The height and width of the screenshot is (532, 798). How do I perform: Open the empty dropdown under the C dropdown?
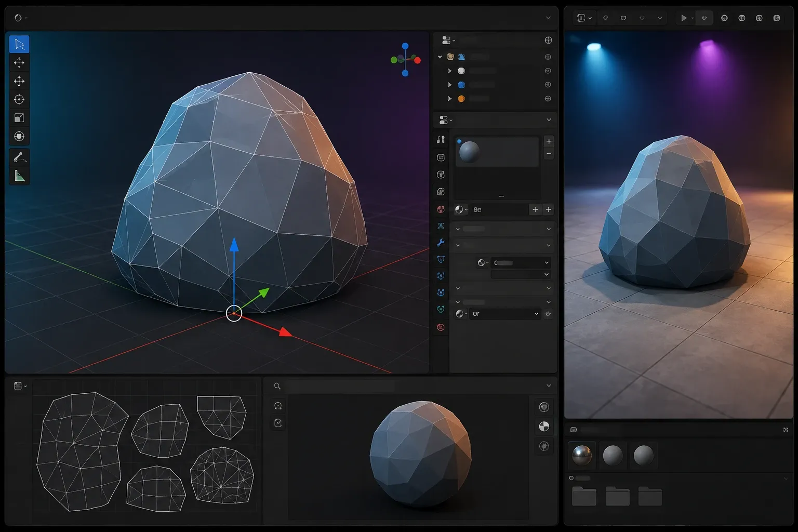pyautogui.click(x=521, y=274)
